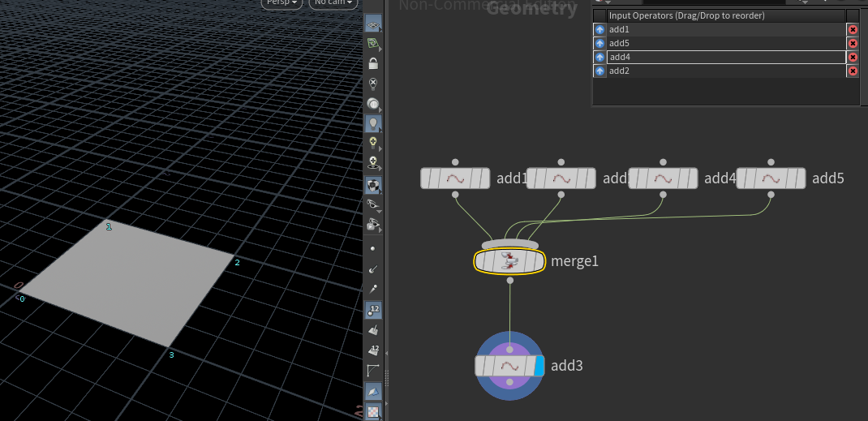
Task: Toggle add3 node blue display flag
Action: [x=539, y=366]
